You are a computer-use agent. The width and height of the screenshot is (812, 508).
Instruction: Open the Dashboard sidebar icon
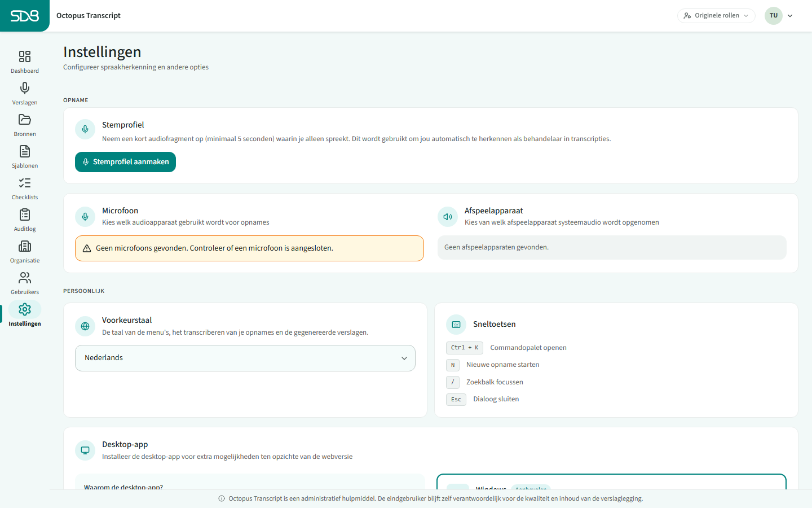[x=25, y=56]
